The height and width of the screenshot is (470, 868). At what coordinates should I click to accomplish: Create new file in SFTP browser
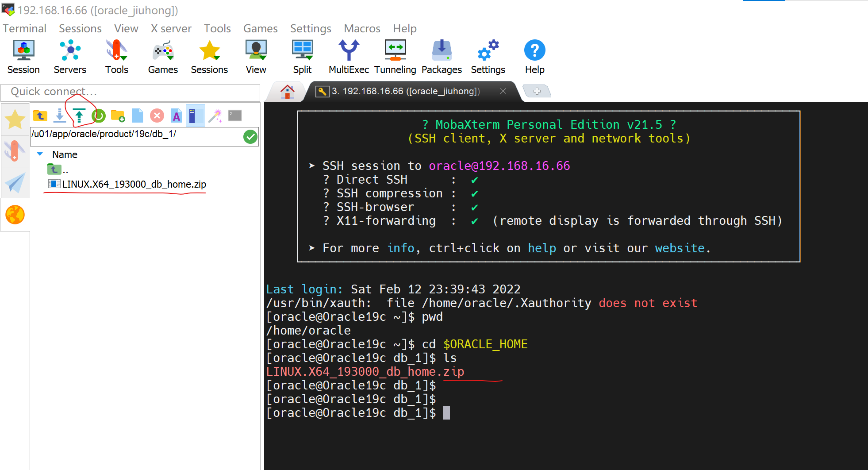(138, 116)
